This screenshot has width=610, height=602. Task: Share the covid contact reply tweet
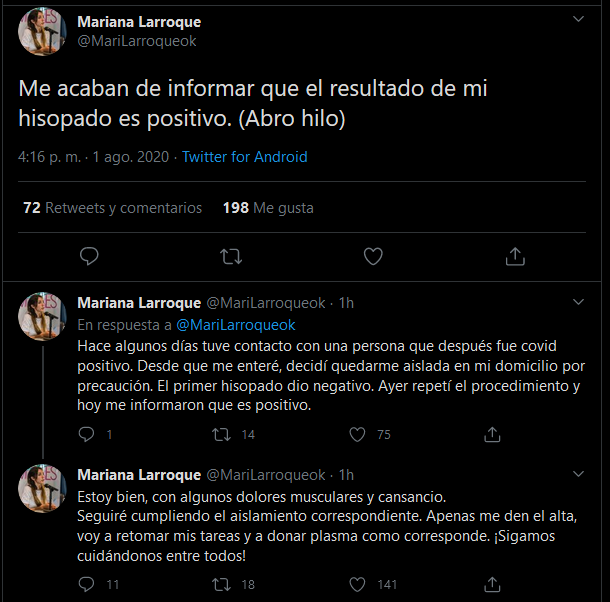tap(492, 434)
